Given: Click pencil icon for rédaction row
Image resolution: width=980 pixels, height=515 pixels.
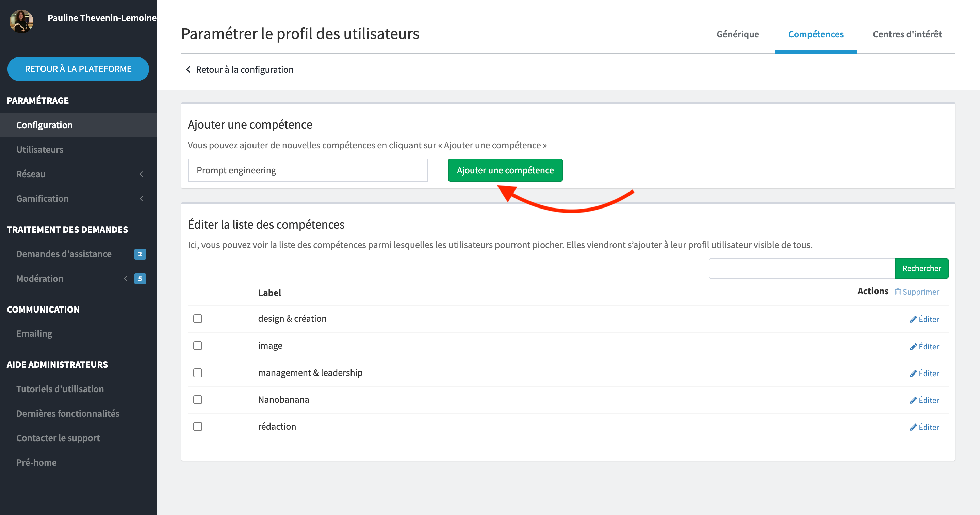Looking at the screenshot, I should (913, 427).
